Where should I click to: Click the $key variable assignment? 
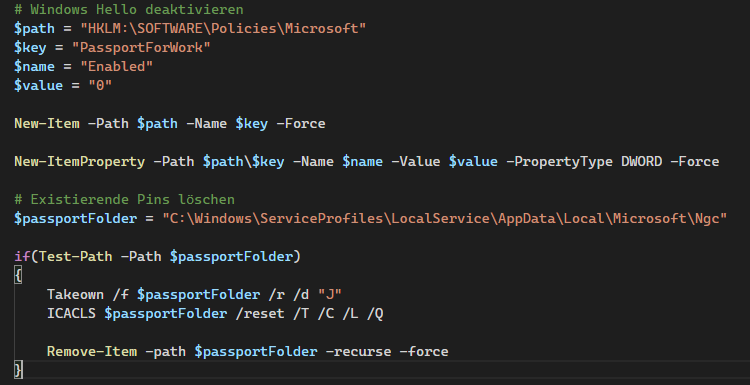tap(30, 48)
